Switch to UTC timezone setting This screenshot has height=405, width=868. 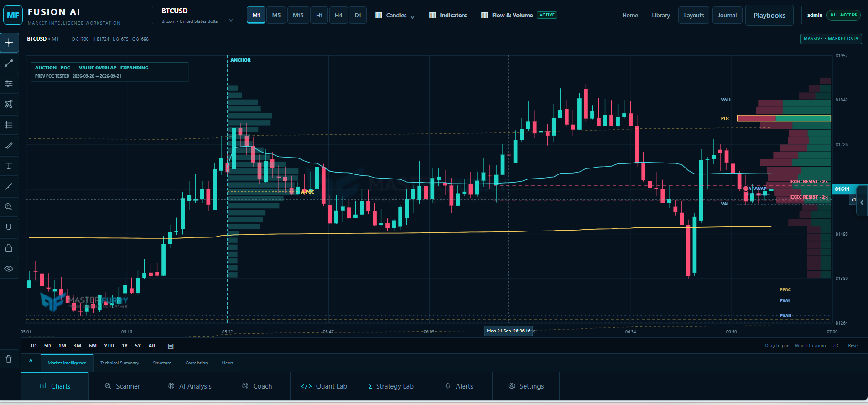click(835, 346)
